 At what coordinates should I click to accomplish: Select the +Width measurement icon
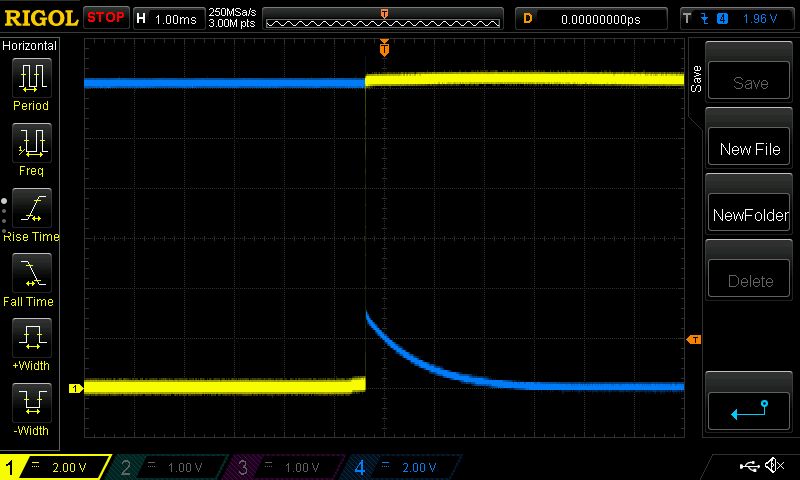point(32,338)
